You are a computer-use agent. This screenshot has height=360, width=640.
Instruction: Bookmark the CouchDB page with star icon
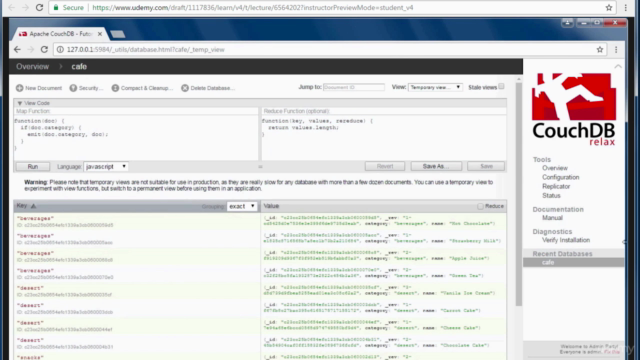(x=600, y=49)
